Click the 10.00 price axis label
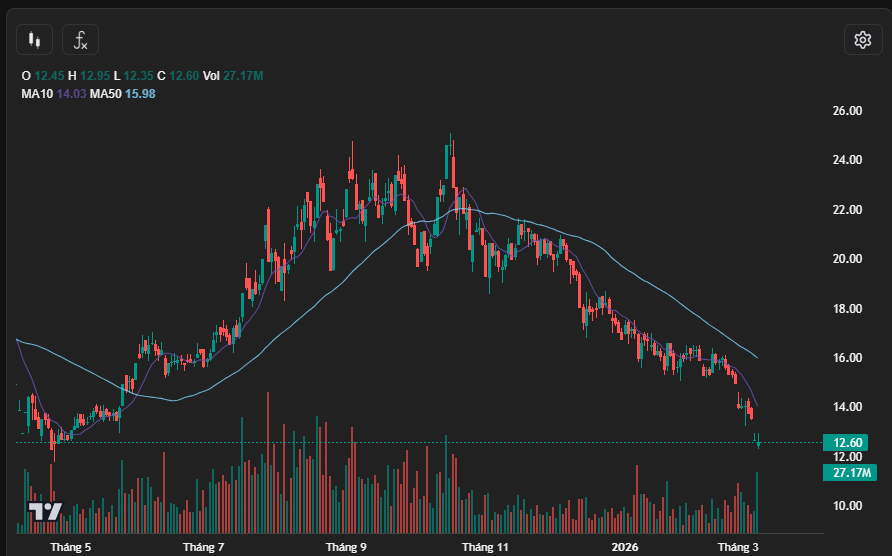This screenshot has width=892, height=556. coord(847,506)
